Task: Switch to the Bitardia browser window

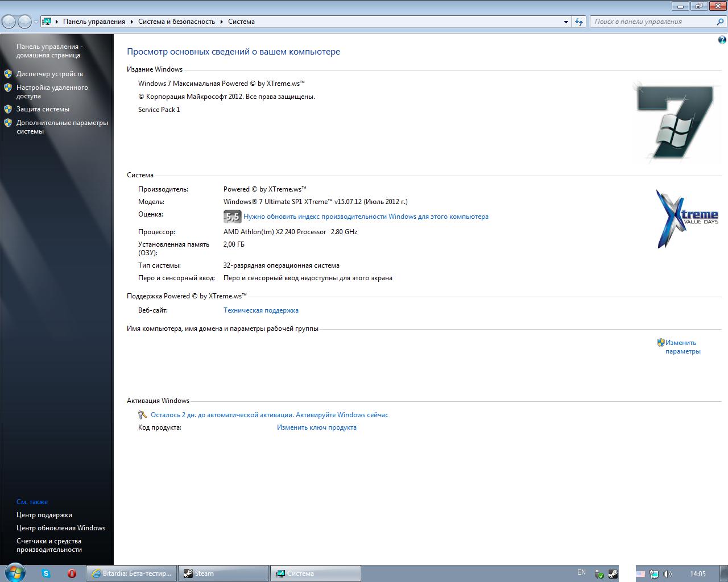Action: [x=131, y=573]
